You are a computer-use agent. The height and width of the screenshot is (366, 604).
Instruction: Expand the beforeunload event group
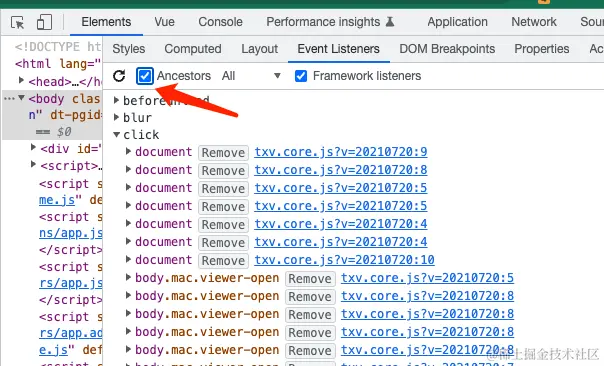(x=116, y=100)
